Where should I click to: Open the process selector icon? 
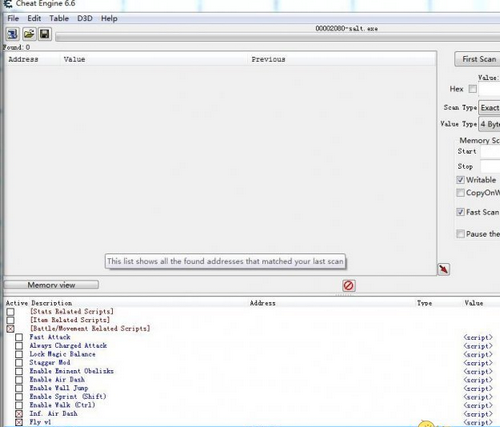13,34
